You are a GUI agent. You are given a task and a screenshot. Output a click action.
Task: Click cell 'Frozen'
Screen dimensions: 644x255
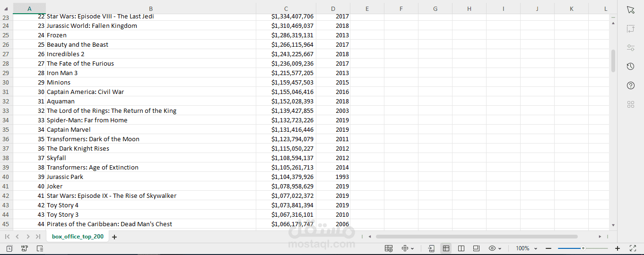pyautogui.click(x=151, y=35)
